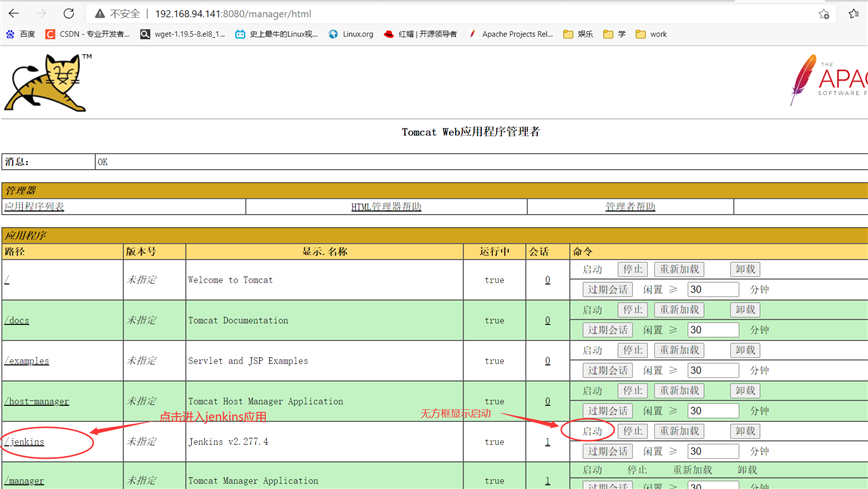Open the /jenkins application link
This screenshot has height=489, width=868.
click(x=24, y=441)
